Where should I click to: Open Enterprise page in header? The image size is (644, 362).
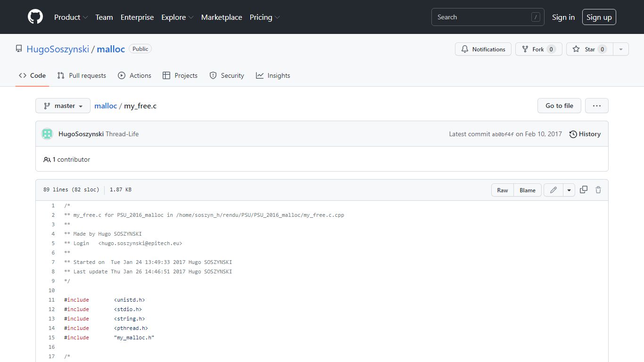click(x=137, y=17)
